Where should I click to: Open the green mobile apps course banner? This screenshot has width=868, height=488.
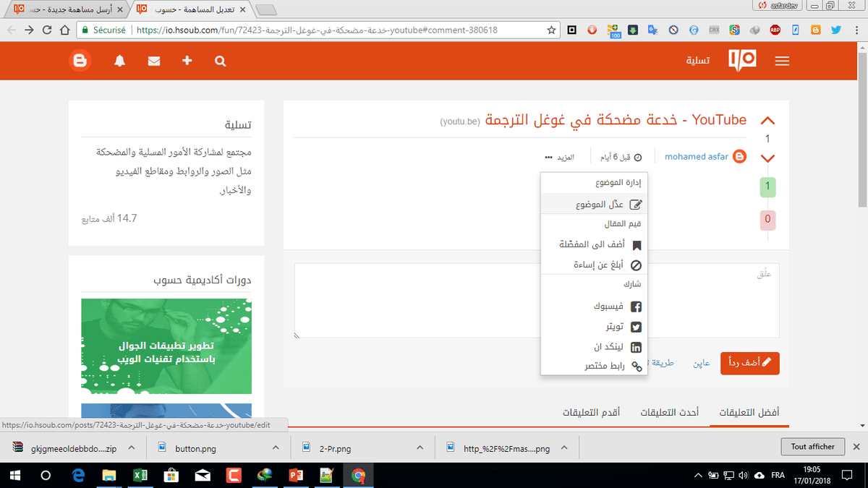166,346
